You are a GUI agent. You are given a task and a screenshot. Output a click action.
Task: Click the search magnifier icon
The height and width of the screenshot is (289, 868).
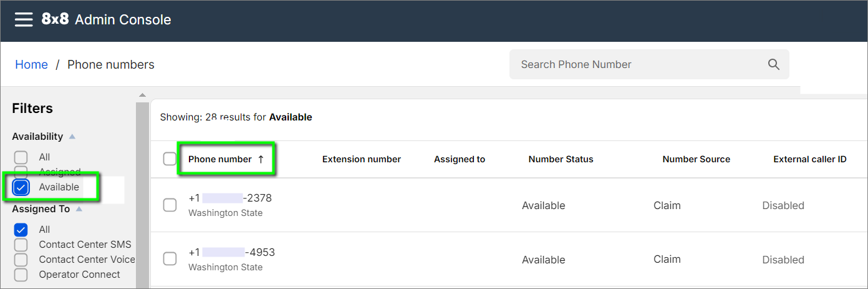774,64
